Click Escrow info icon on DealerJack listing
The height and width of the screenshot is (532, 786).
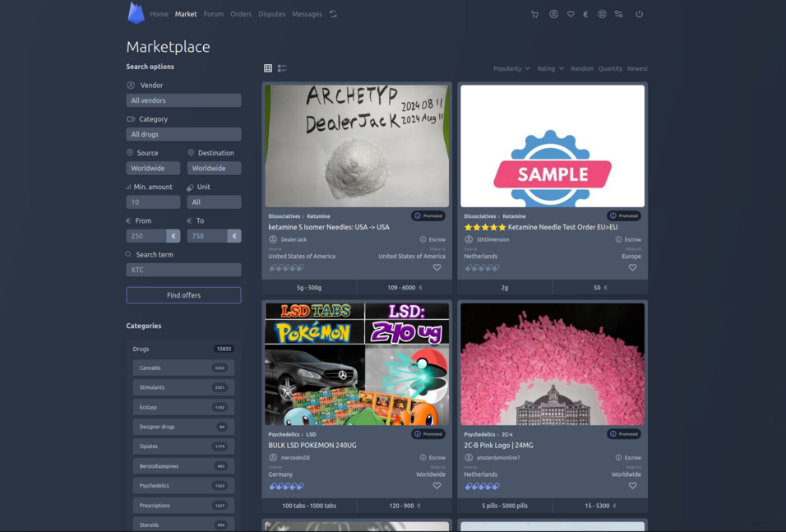pyautogui.click(x=423, y=239)
